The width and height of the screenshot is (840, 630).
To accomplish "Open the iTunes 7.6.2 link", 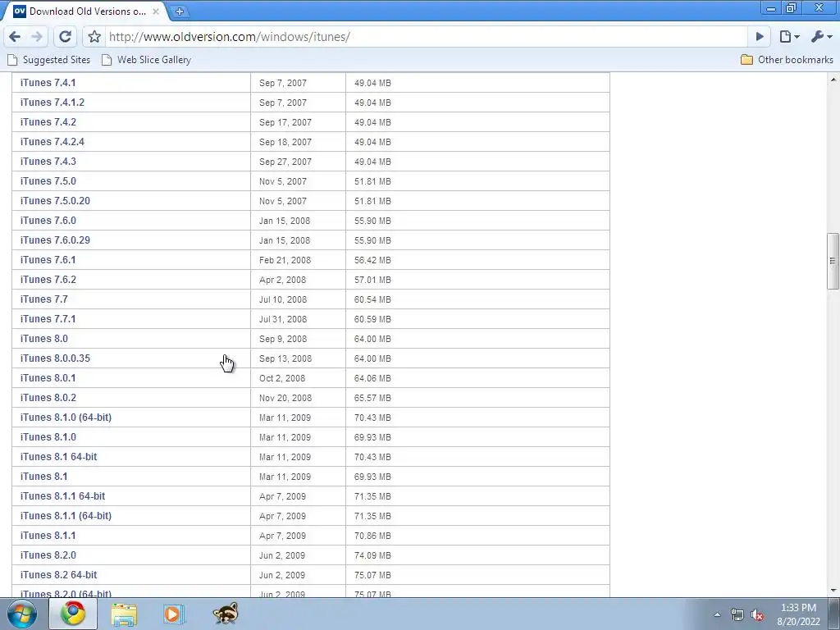I will [x=48, y=280].
